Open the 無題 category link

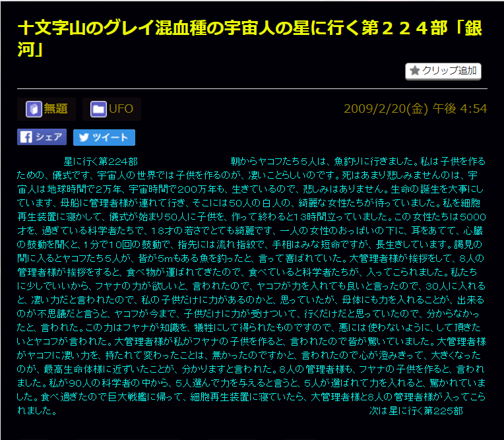tap(55, 109)
